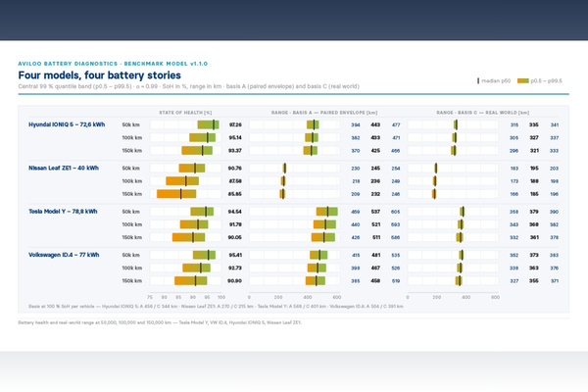The height and width of the screenshot is (392, 588).
Task: Click the basis A median range 458
Action: click(375, 281)
